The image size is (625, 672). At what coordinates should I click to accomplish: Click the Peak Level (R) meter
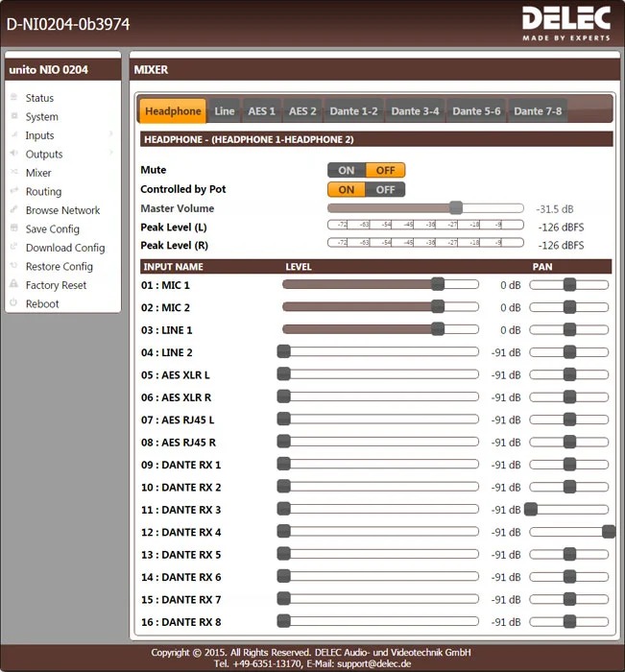coord(425,243)
